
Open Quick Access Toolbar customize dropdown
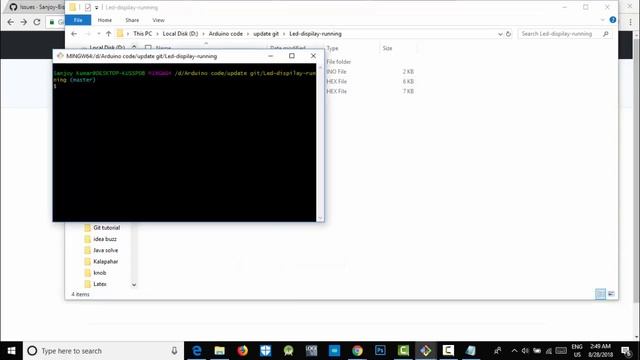pyautogui.click(x=97, y=7)
